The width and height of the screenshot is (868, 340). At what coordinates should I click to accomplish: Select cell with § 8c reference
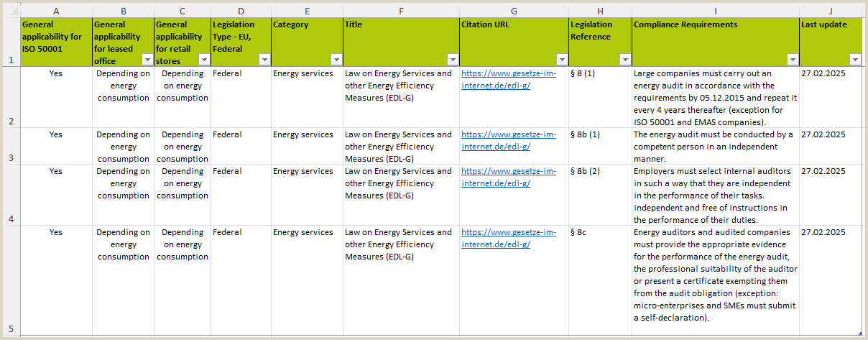600,280
